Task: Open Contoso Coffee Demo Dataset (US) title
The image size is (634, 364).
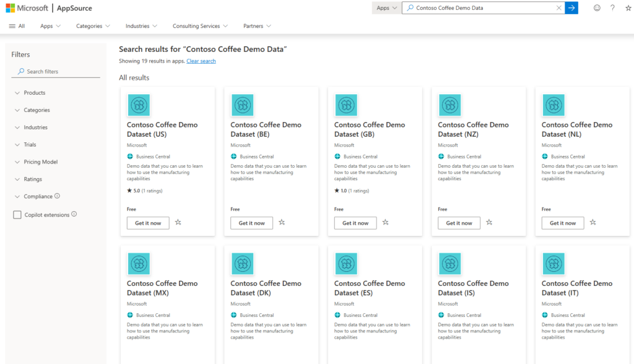Action: tap(162, 129)
